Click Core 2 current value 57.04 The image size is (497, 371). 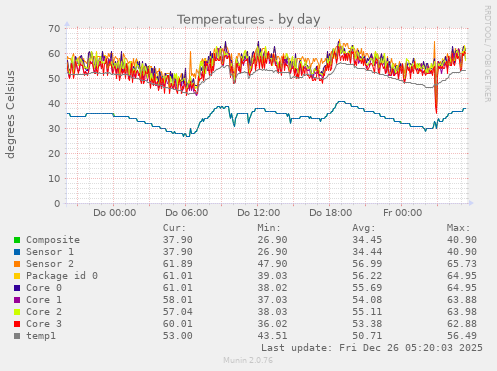tap(178, 312)
